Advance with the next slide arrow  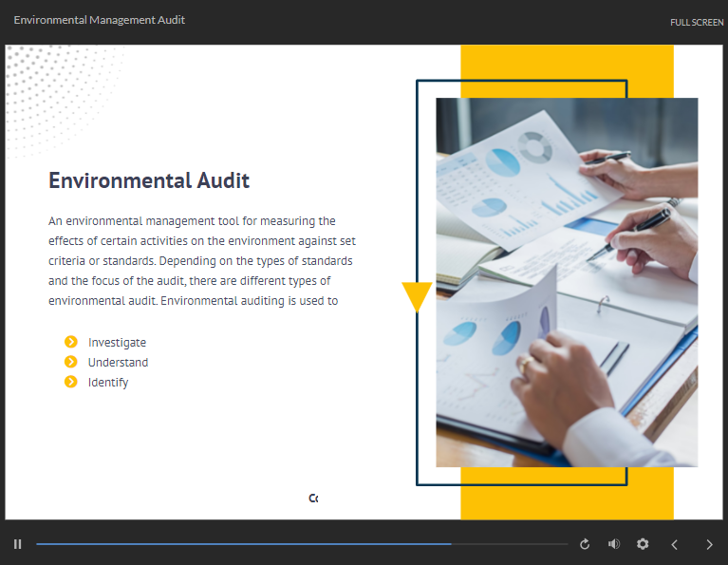[709, 544]
